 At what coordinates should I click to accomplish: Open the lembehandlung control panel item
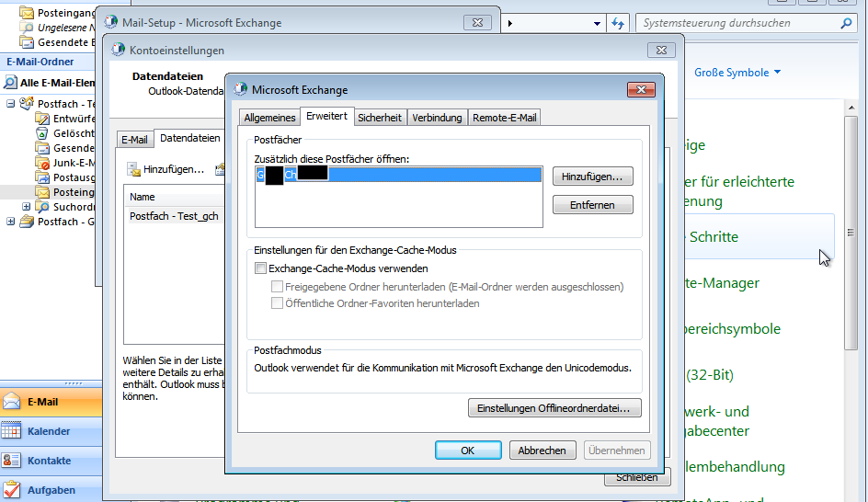tap(736, 466)
